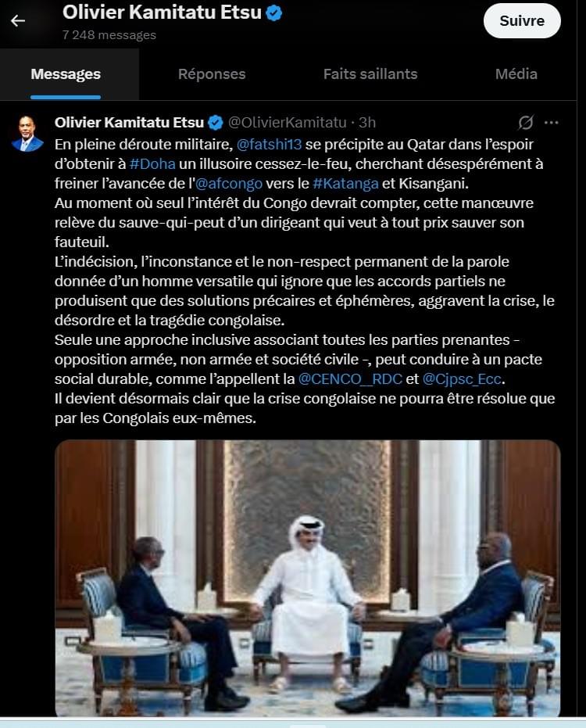Viewport: 586px width, 728px height.
Task: Select the Faits saillants tab
Action: (x=370, y=74)
